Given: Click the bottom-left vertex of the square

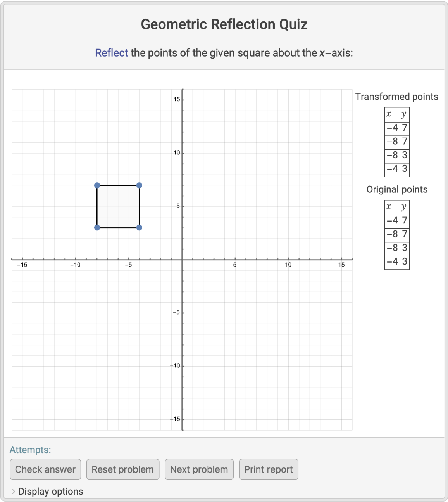Looking at the screenshot, I should coord(97,227).
